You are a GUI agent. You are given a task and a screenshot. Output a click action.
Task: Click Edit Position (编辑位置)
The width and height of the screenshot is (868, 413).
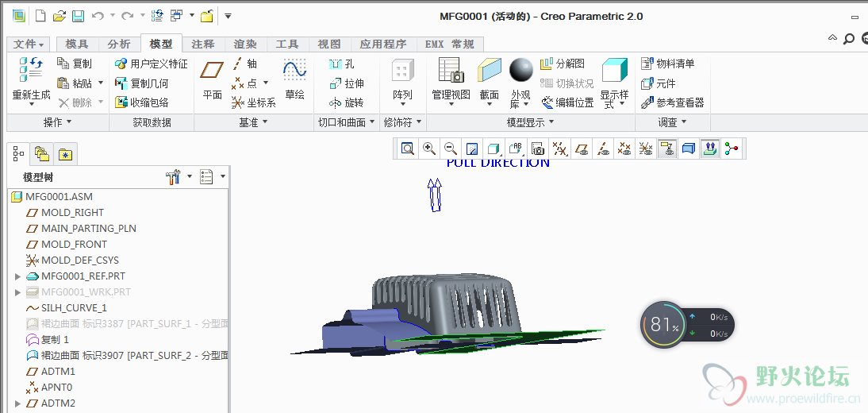pos(567,102)
